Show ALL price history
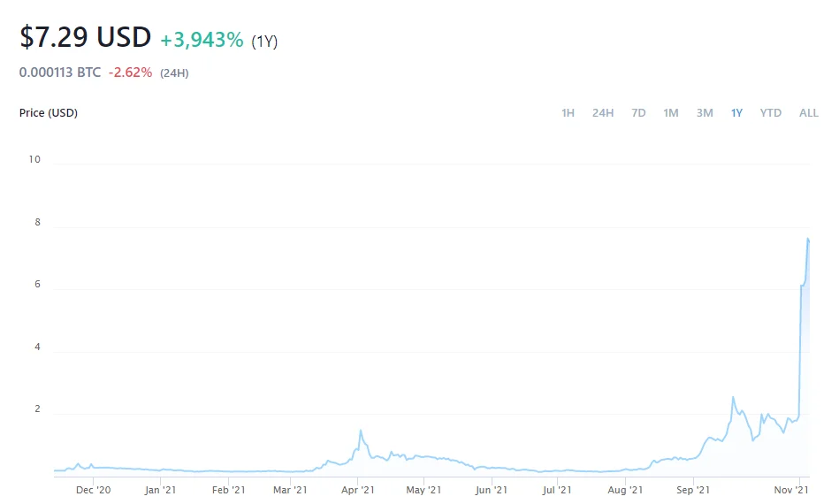The height and width of the screenshot is (504, 839). [x=809, y=113]
